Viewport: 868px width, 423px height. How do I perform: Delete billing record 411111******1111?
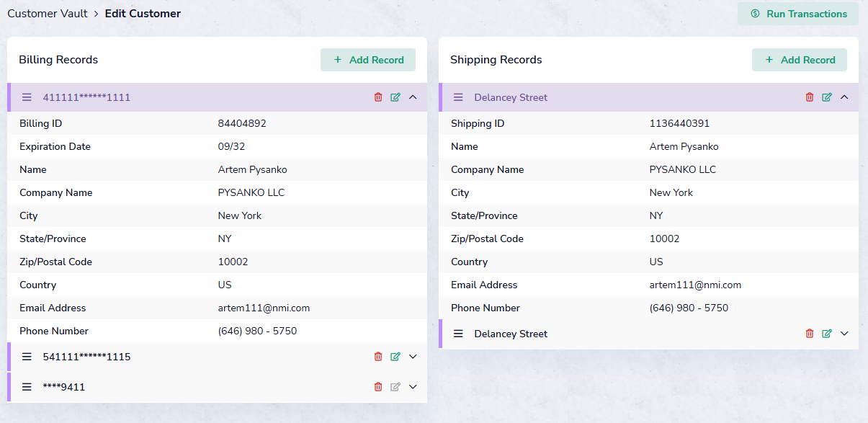378,97
